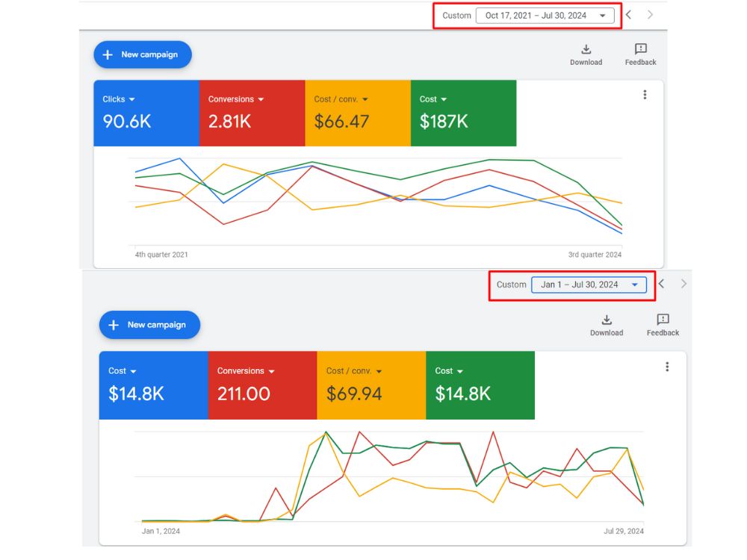Screen dimensions: 747x560
Task: Click the Jul 29, 2024 axis label
Action: point(624,531)
